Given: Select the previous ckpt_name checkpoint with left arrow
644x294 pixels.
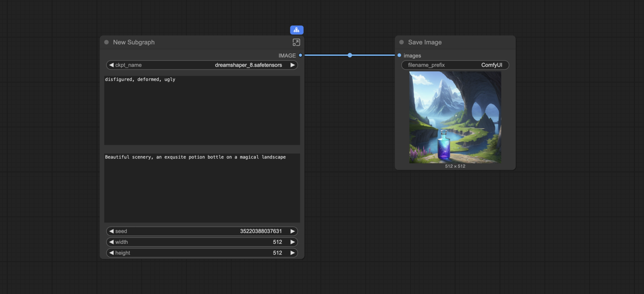Looking at the screenshot, I should [111, 65].
